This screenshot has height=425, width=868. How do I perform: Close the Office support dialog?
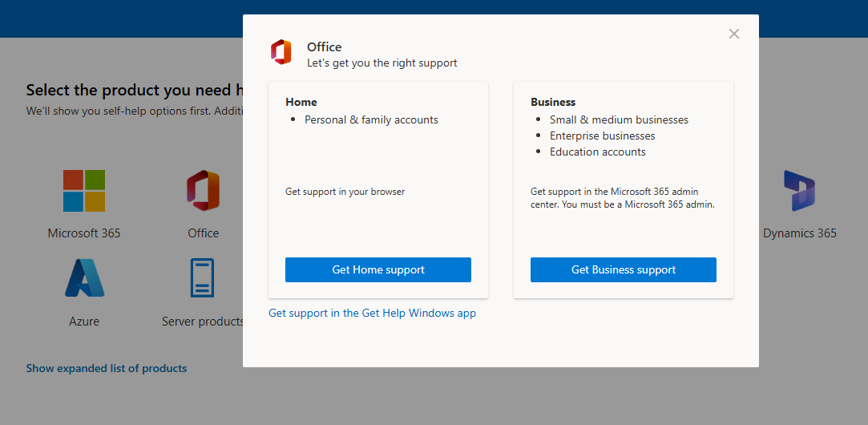[734, 34]
